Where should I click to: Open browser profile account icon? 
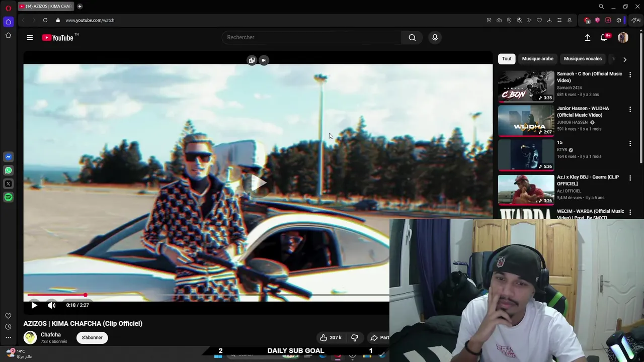(570, 20)
